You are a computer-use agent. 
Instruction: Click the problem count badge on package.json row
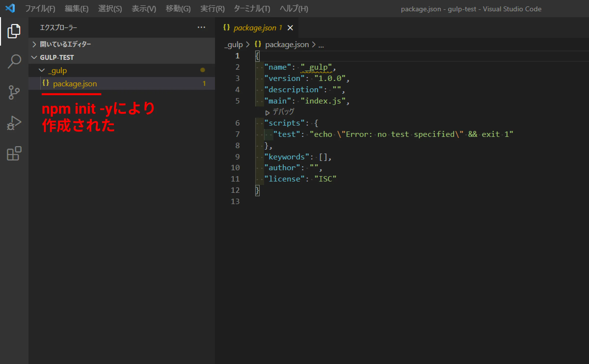pyautogui.click(x=204, y=83)
